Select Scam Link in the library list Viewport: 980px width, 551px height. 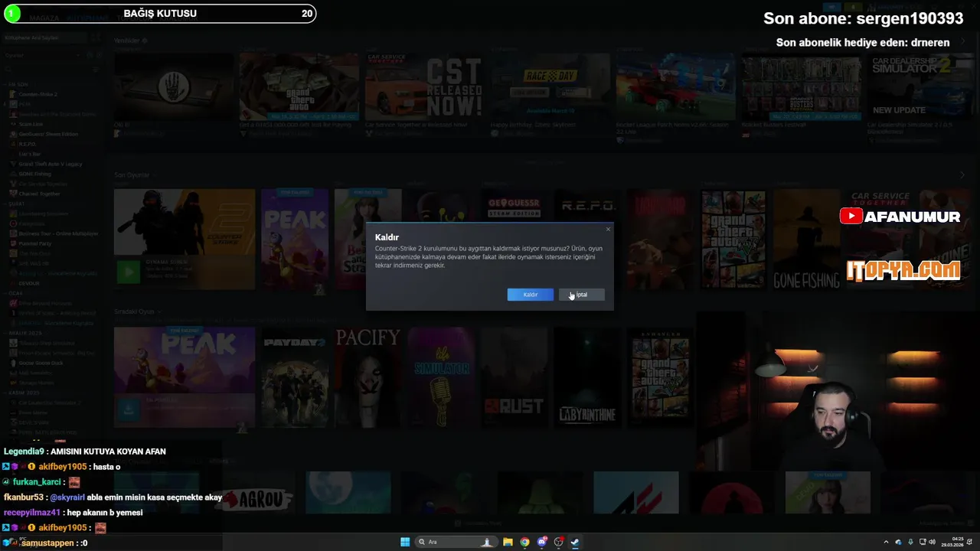[31, 124]
